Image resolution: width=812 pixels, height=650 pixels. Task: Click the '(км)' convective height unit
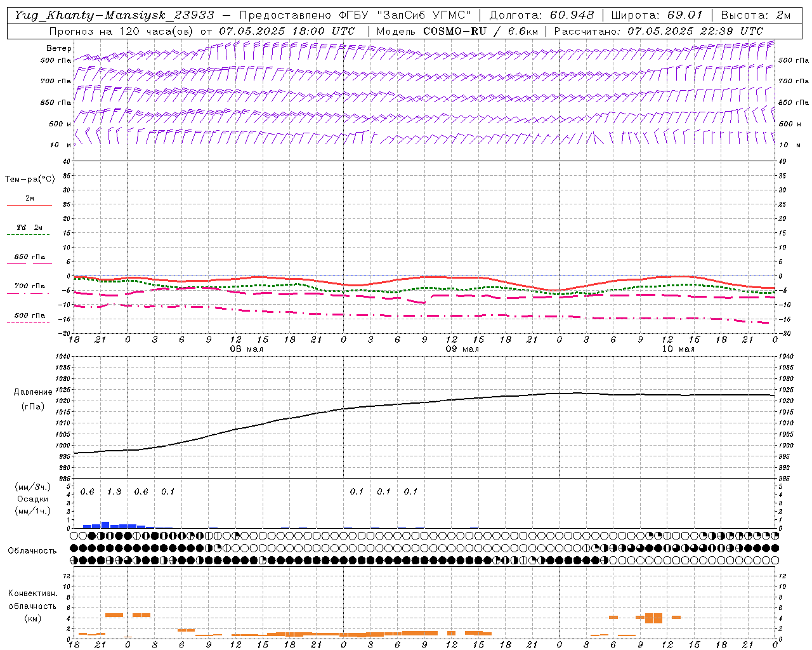(32, 618)
